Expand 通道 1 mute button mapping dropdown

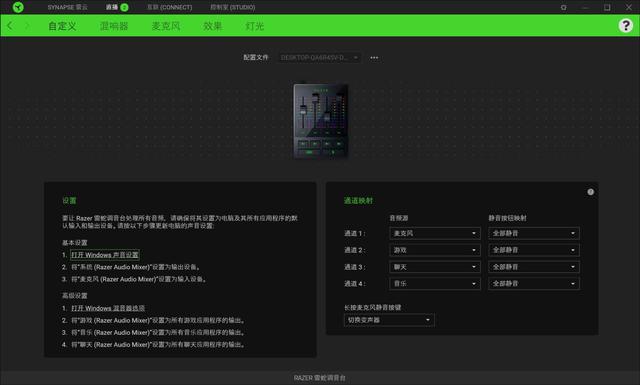pyautogui.click(x=534, y=233)
